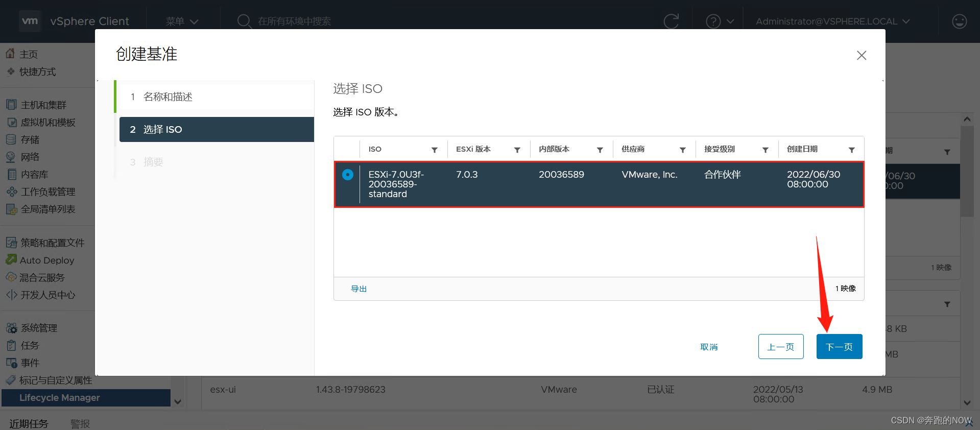This screenshot has height=430, width=980.
Task: Filter the 供应商 column
Action: (683, 150)
